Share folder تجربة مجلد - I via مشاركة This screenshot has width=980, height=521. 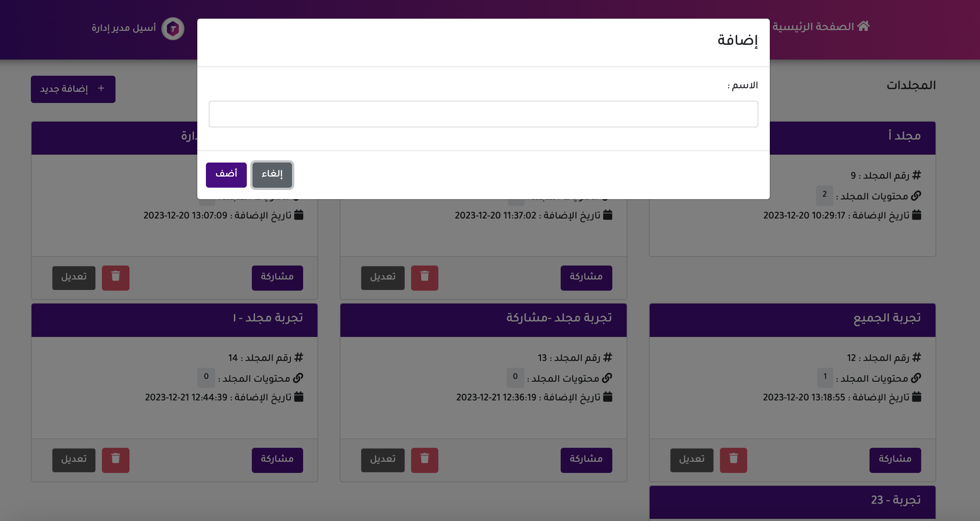[277, 460]
